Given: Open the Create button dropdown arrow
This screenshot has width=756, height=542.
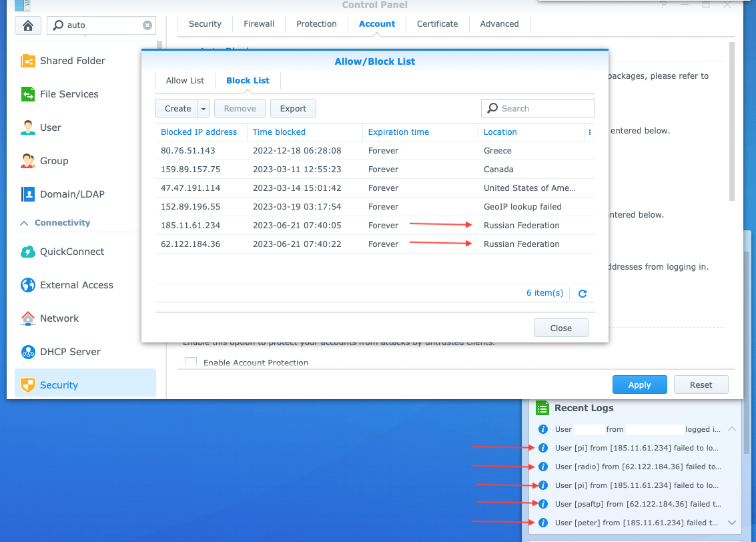Looking at the screenshot, I should click(x=204, y=109).
